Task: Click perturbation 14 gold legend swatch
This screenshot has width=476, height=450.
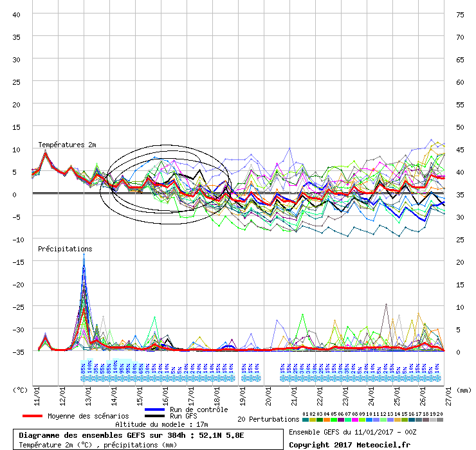Action: point(398,420)
